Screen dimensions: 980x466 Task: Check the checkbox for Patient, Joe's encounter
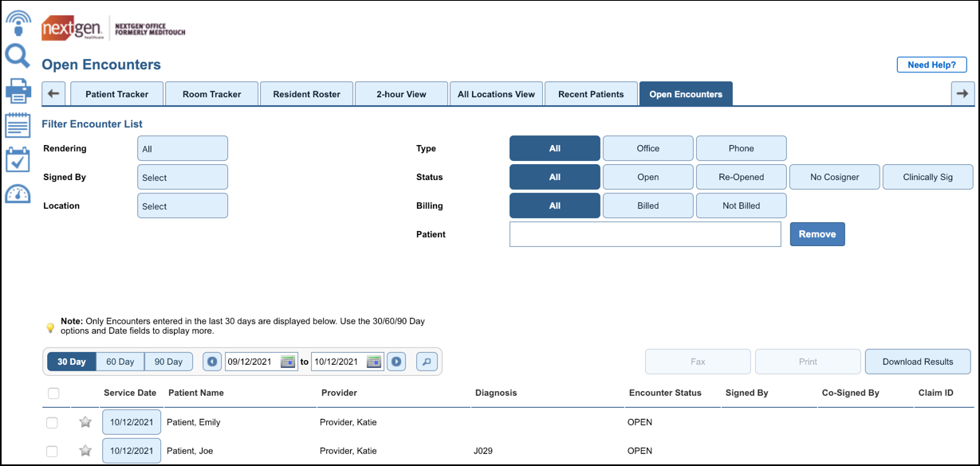point(53,450)
